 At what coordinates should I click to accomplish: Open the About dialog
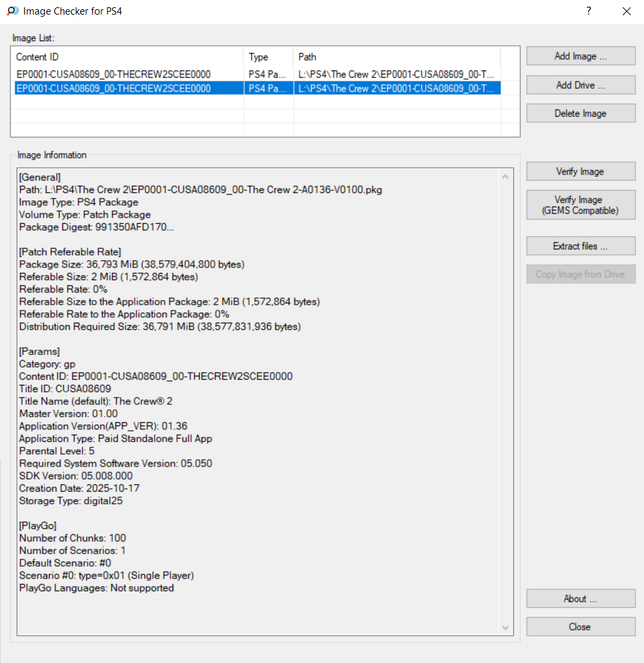[x=580, y=599]
